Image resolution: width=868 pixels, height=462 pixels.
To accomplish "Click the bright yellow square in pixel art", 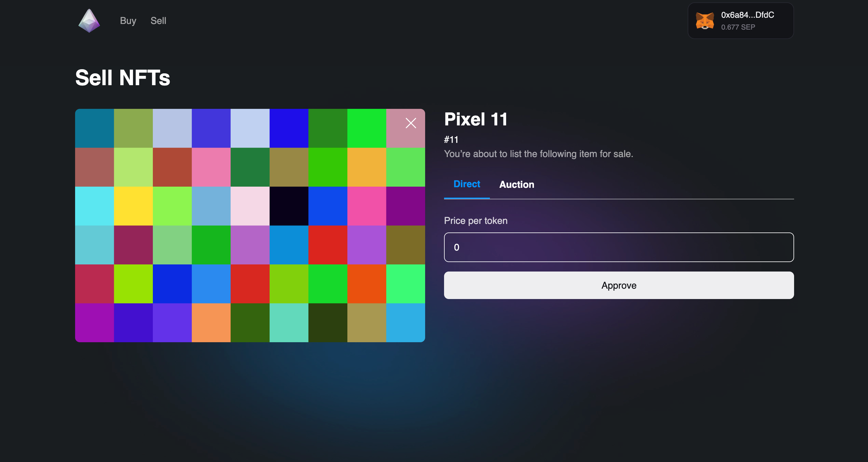I will (133, 206).
